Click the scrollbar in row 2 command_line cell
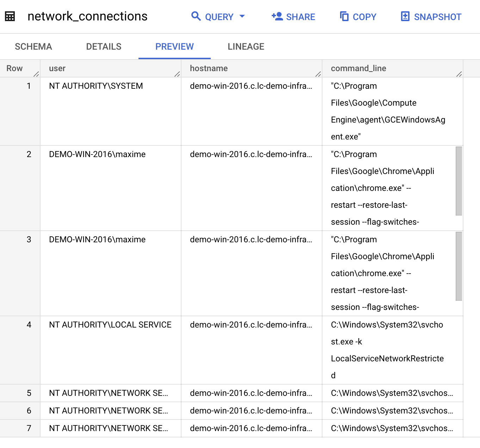Screen dimensions: 480x448 pos(459,181)
